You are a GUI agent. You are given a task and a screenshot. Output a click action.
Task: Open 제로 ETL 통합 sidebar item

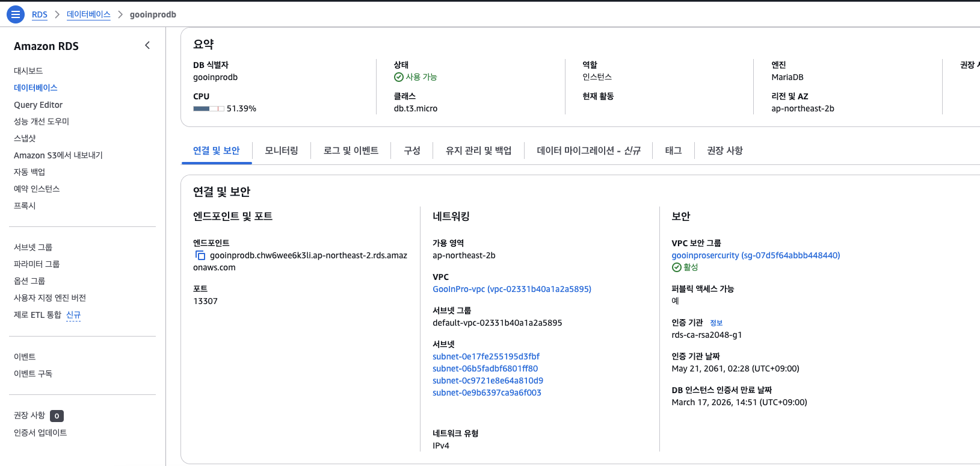point(37,315)
